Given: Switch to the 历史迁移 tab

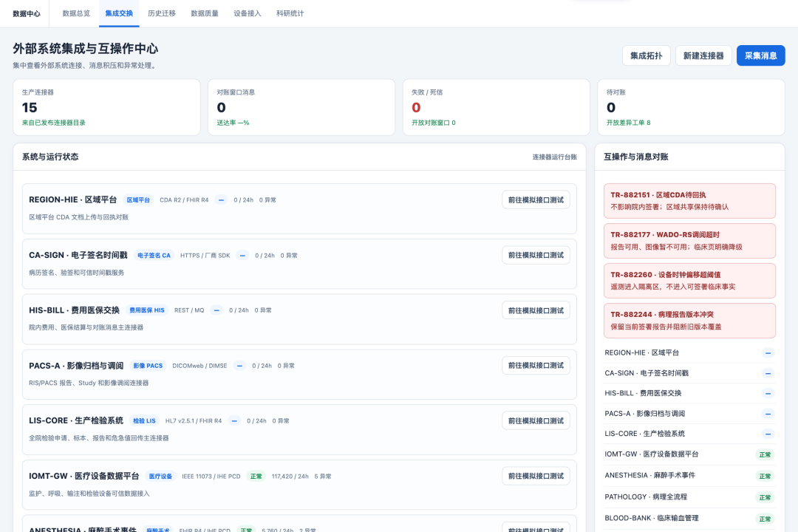Looking at the screenshot, I should (x=162, y=14).
